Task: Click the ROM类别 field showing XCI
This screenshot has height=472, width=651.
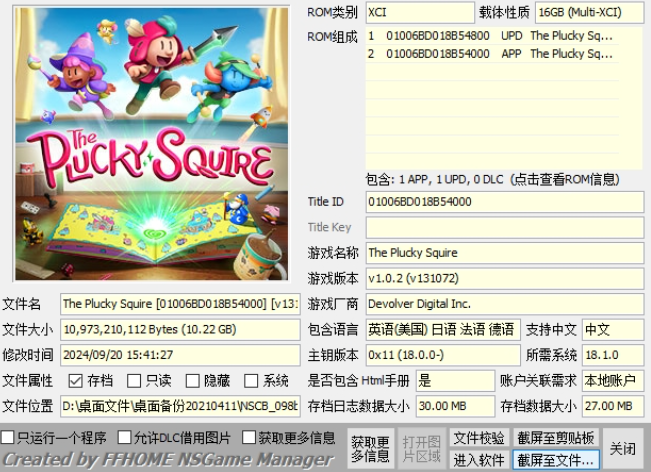Action: (x=420, y=12)
